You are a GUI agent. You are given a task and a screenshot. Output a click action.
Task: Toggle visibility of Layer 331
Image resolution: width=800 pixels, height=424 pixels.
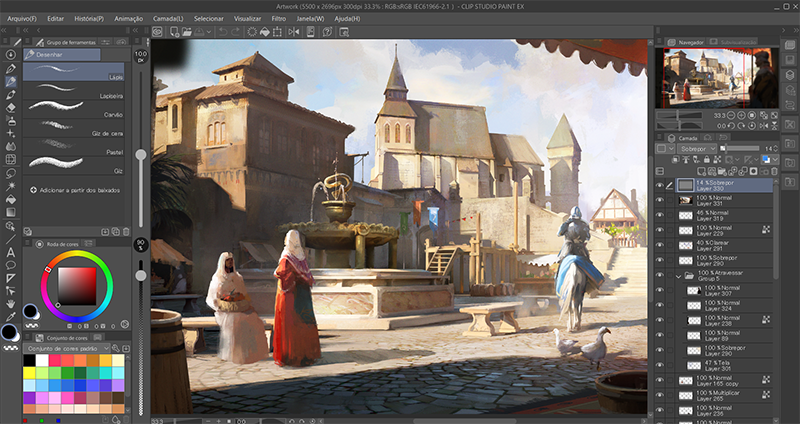pyautogui.click(x=659, y=200)
